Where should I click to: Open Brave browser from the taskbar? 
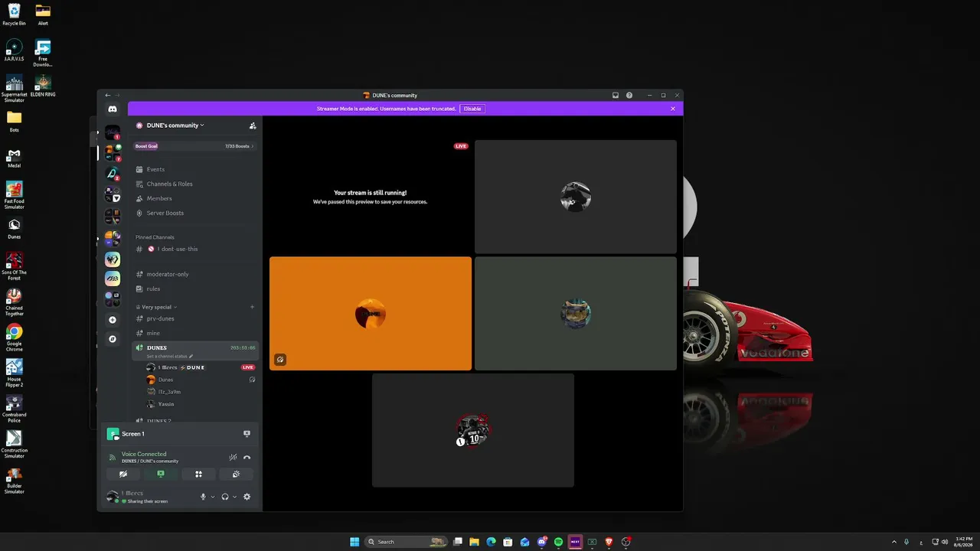pyautogui.click(x=609, y=542)
